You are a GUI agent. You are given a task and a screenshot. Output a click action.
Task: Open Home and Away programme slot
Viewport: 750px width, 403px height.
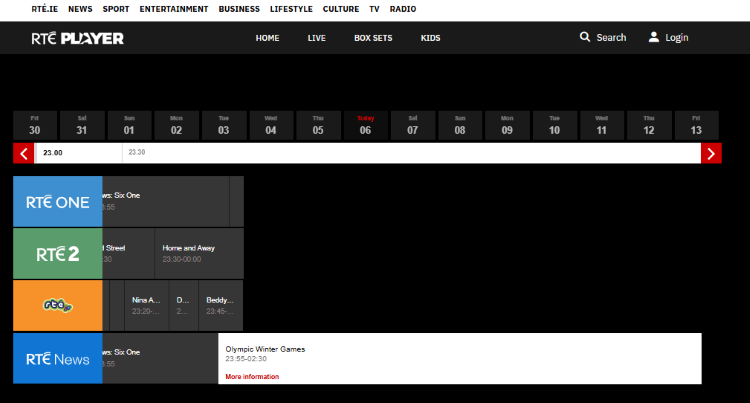(199, 253)
